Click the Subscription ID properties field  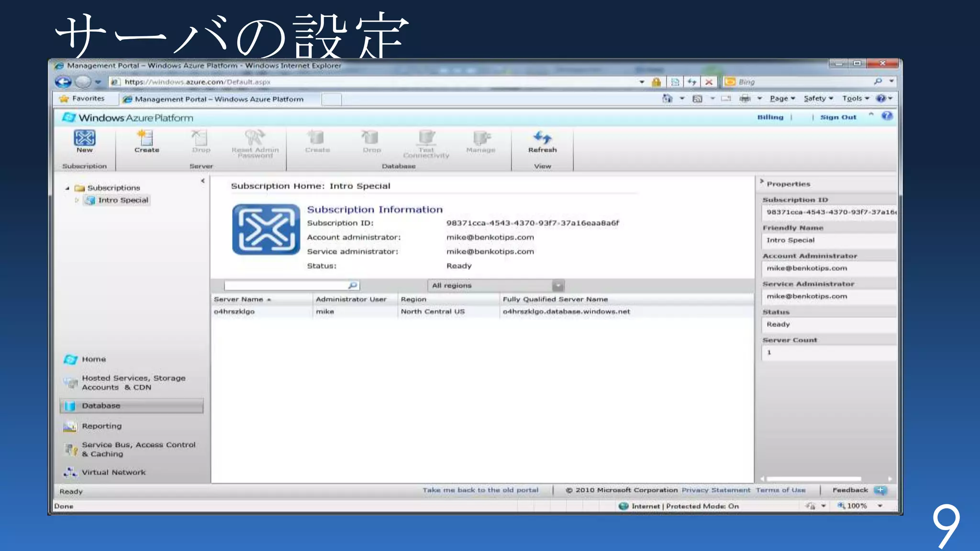click(829, 212)
